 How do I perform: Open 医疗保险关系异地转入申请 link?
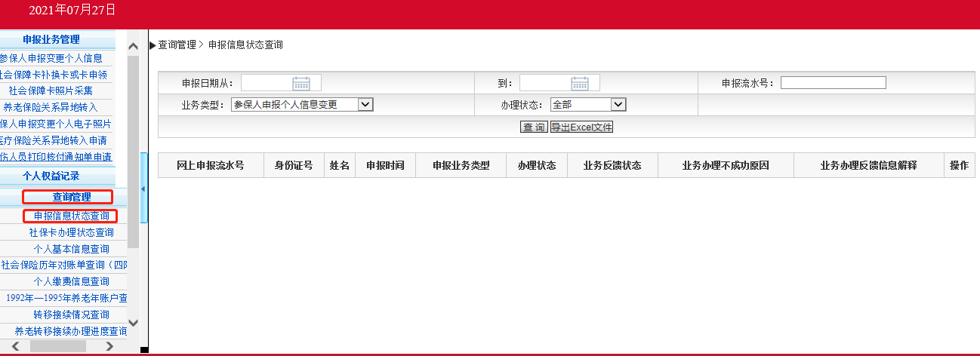coord(54,140)
